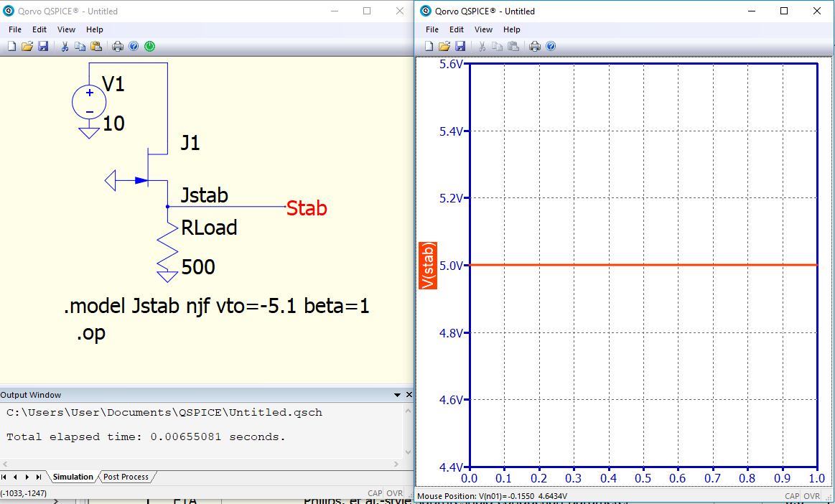This screenshot has width=835, height=504.
Task: Open the Edit menu in schematic window
Action: click(39, 30)
